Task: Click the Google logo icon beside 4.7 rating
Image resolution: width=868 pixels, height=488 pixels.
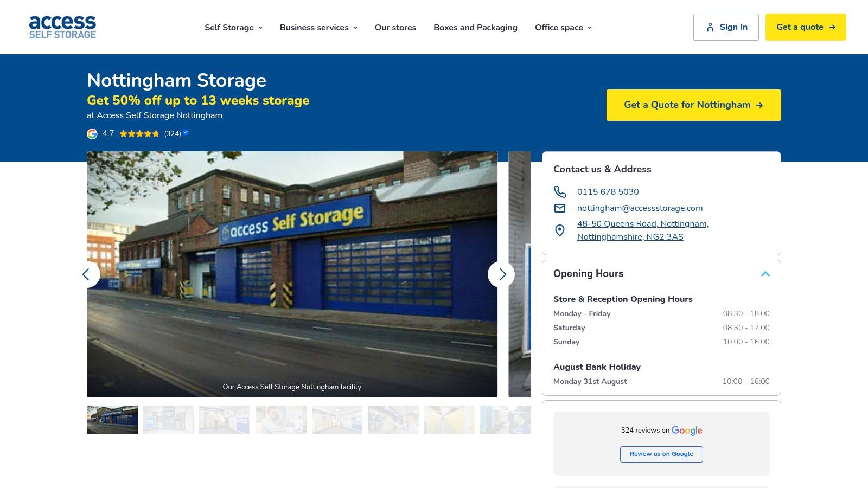Action: point(92,133)
